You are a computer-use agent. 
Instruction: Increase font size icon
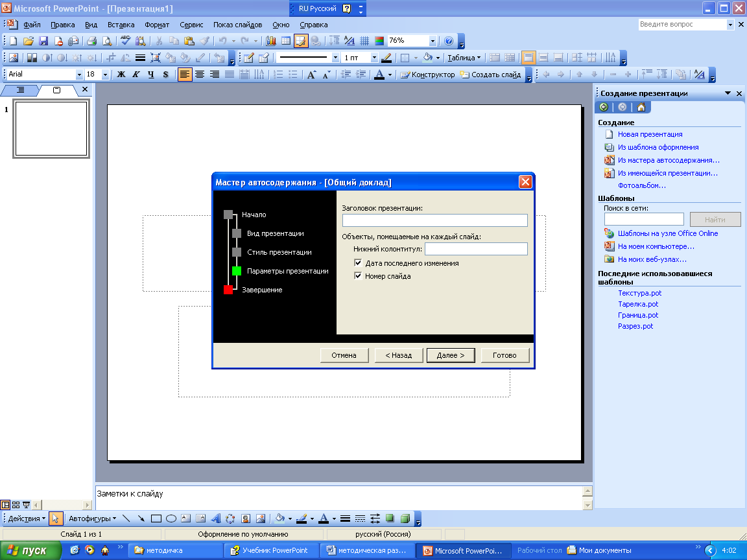(311, 75)
